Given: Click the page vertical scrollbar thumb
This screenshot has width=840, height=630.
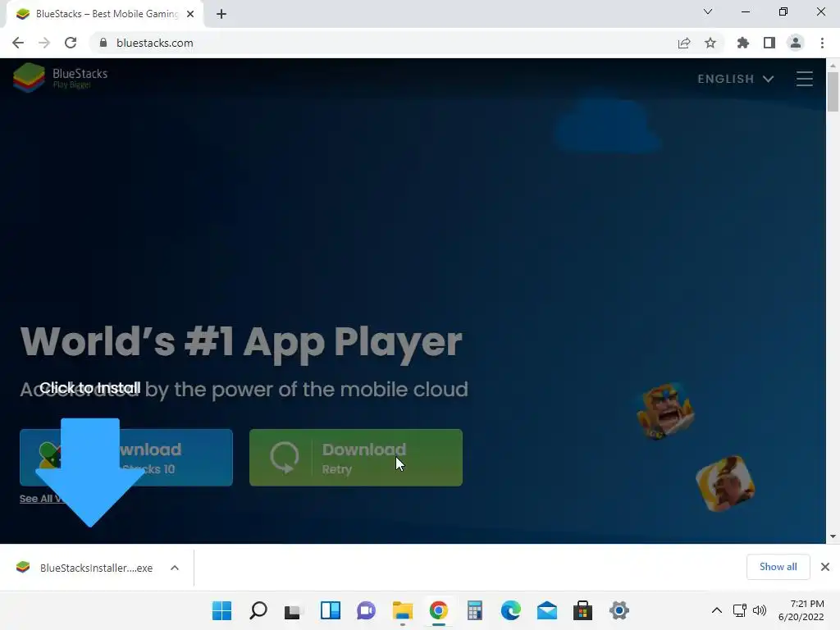Looking at the screenshot, I should [833, 91].
